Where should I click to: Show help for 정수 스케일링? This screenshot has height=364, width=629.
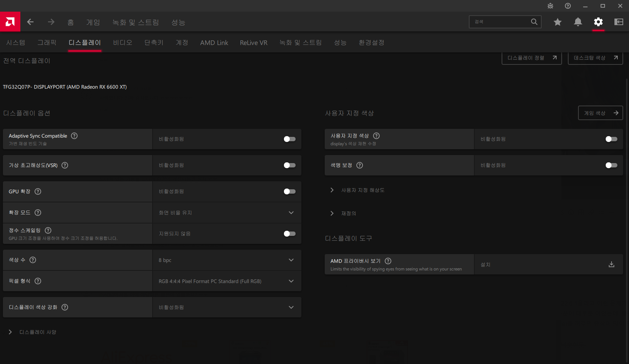48,230
